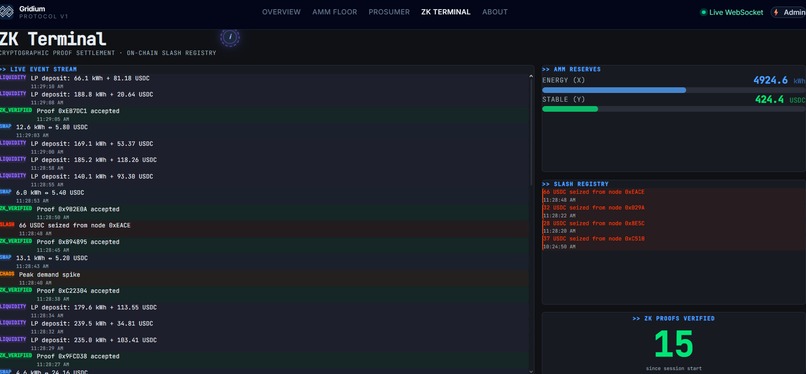Click the Slash Registry panel header
806x374 pixels.
point(575,184)
